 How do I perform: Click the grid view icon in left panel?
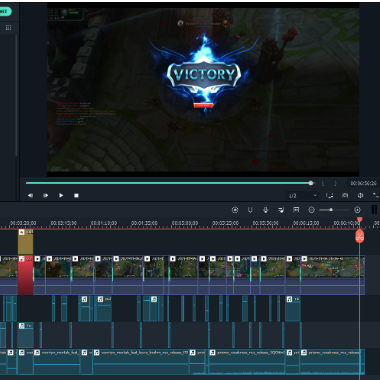coord(9,28)
